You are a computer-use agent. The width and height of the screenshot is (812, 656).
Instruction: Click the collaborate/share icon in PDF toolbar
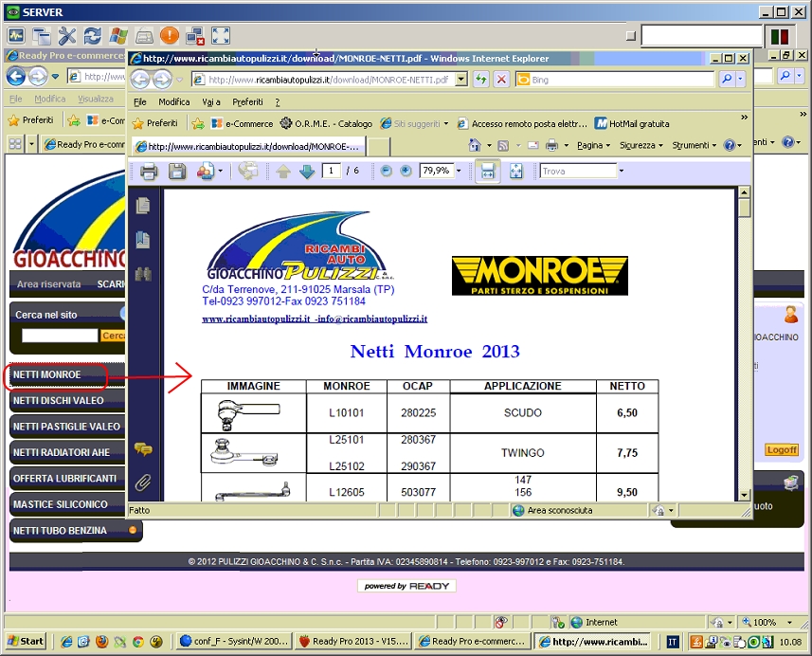[206, 171]
